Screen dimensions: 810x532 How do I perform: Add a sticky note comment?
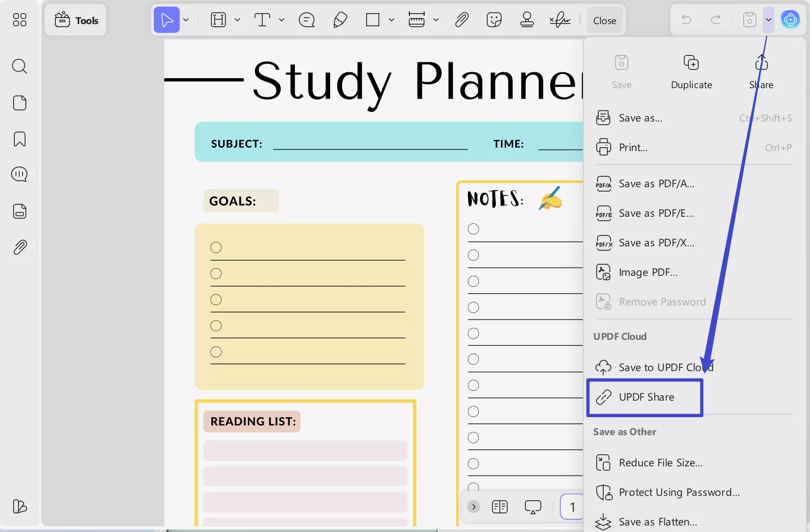[306, 20]
